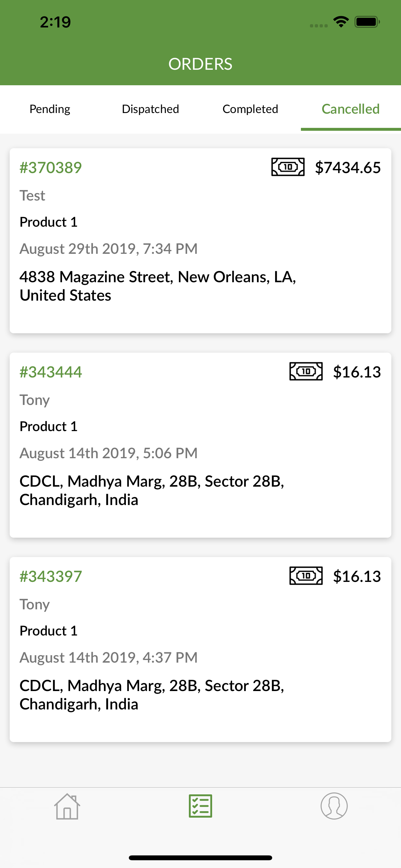Open order number #343397

tap(51, 576)
